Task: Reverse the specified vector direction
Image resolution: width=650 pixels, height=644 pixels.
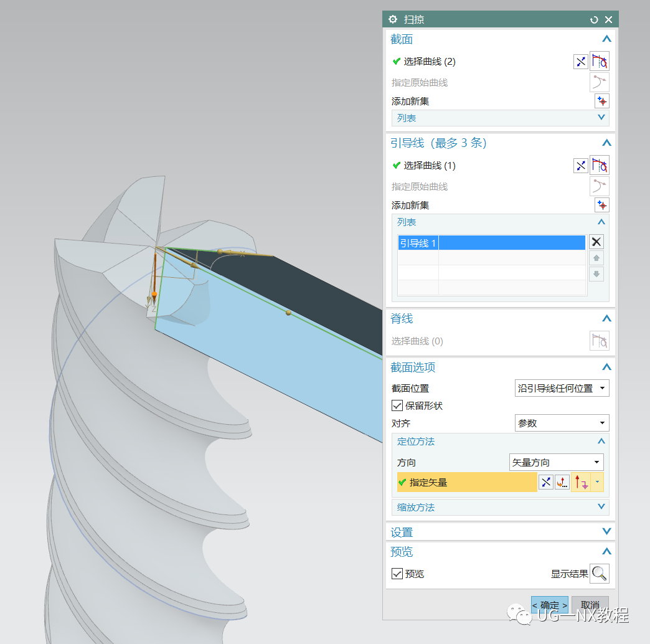Action: [x=546, y=482]
